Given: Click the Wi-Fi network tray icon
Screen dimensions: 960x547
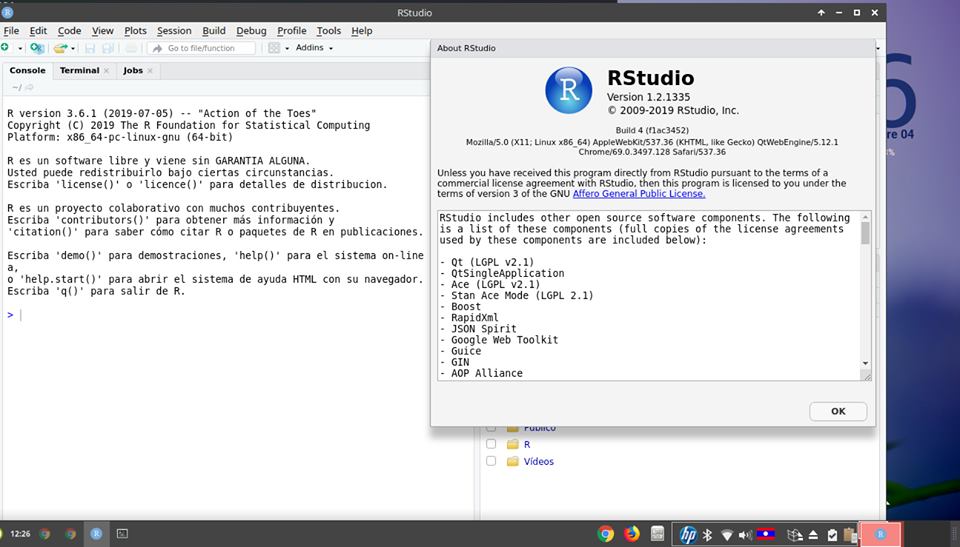Looking at the screenshot, I should click(x=726, y=535).
